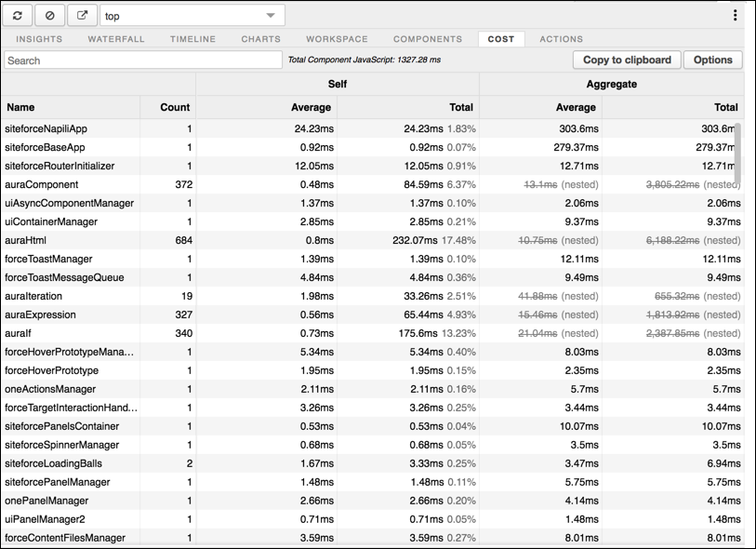Click the struck-through 3,805.22ms aggregate total
Image resolution: width=756 pixels, height=549 pixels.
click(672, 184)
